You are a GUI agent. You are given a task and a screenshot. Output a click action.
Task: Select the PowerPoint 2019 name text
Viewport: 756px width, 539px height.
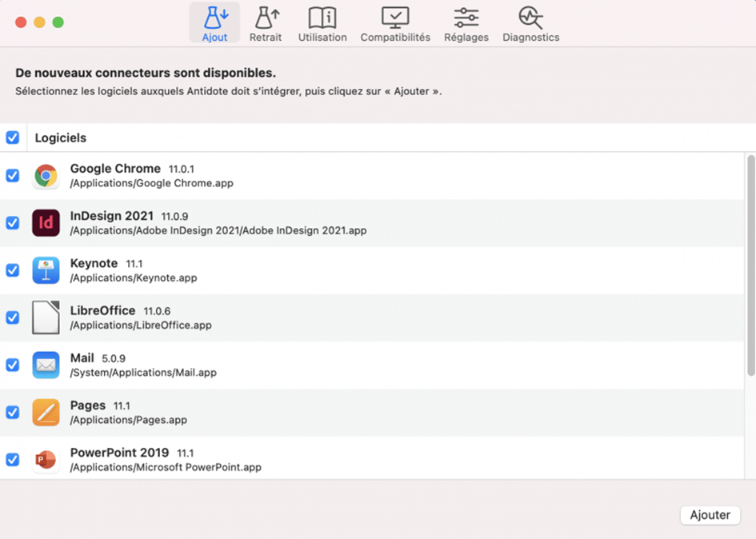[119, 452]
